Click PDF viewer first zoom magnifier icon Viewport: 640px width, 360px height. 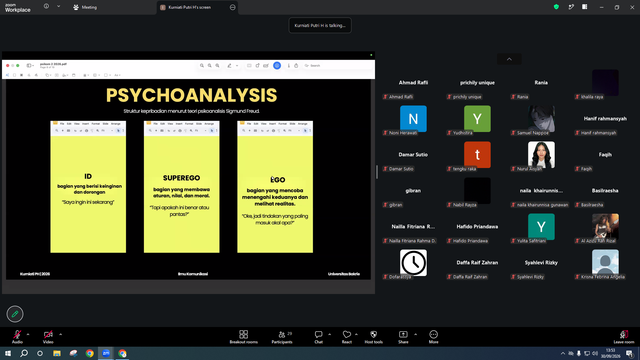[x=202, y=66]
